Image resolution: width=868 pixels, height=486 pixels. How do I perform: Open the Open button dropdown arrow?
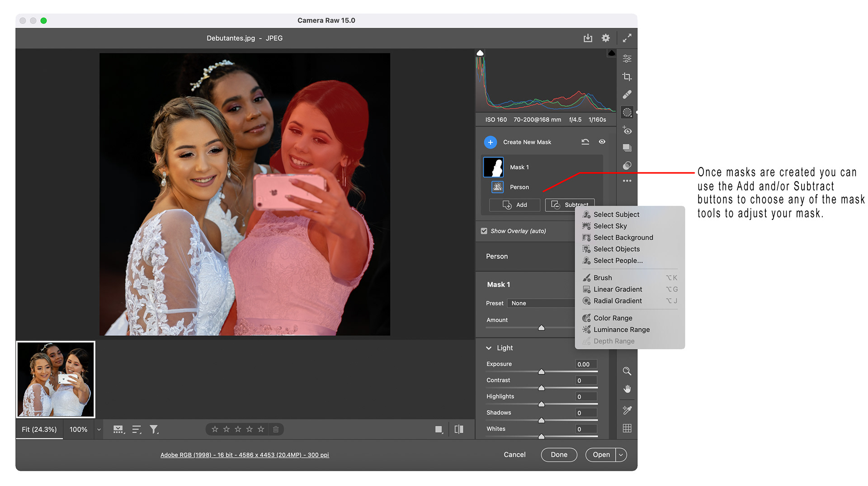[x=621, y=455]
